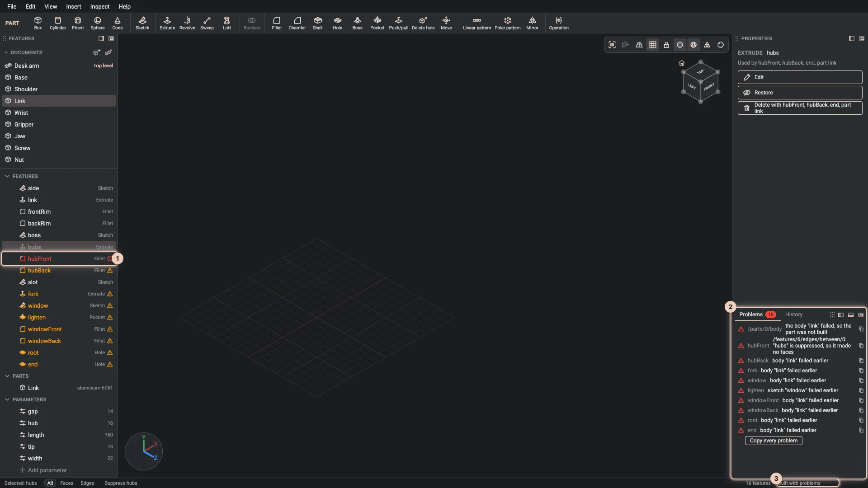Open the Push/pull tool

tap(399, 23)
